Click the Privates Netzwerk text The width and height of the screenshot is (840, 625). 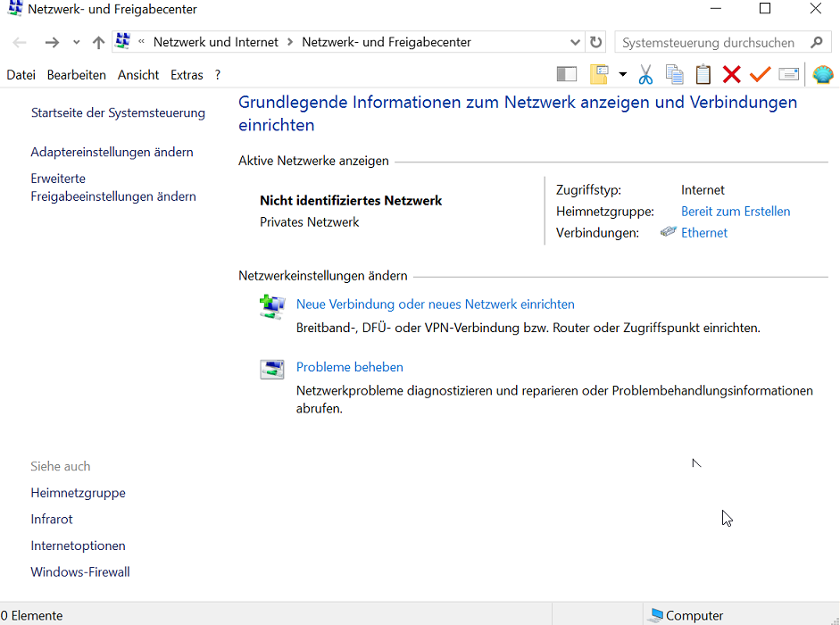[309, 222]
